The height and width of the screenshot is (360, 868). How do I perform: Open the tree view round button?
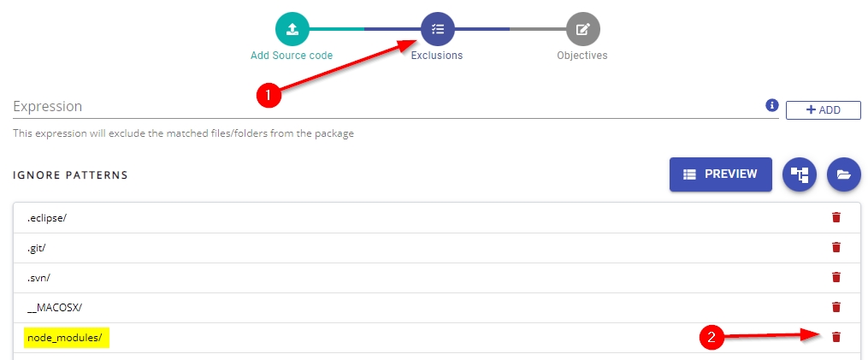pyautogui.click(x=800, y=174)
